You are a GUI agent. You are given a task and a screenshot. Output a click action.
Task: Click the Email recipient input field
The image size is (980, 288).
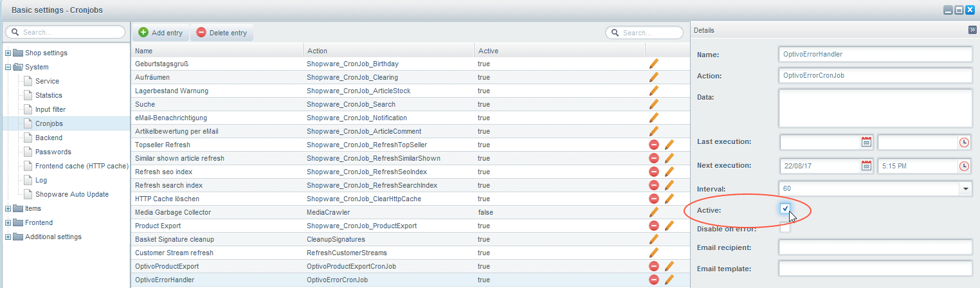(875, 248)
